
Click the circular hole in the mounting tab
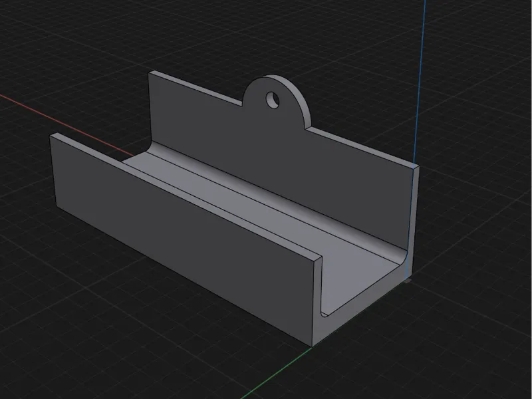pyautogui.click(x=273, y=100)
